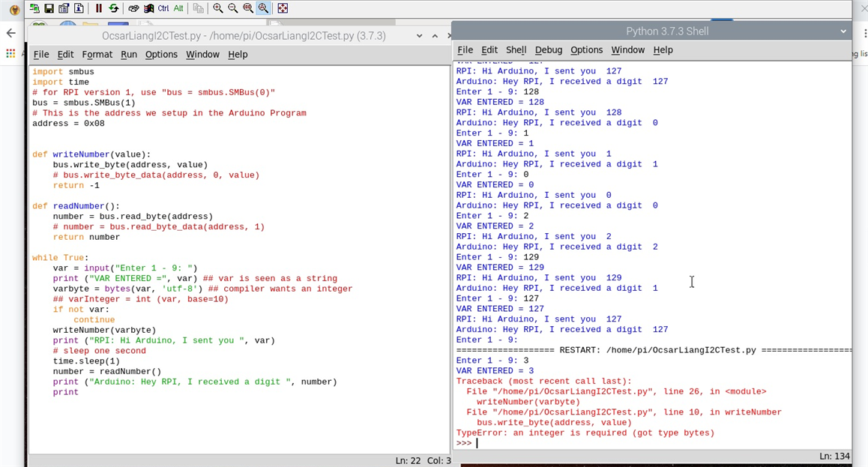Switch to full screen mode icon
This screenshot has height=467, width=868.
[x=283, y=8]
